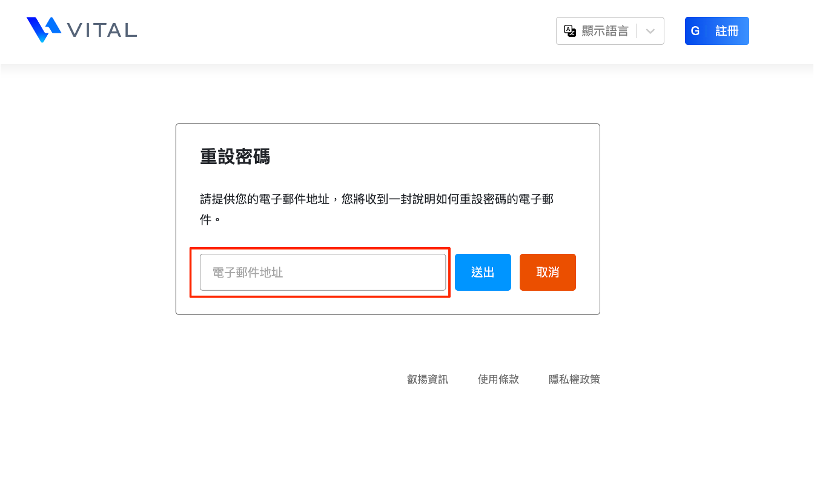Click the VITAL logo icon
The height and width of the screenshot is (504, 814).
point(44,29)
